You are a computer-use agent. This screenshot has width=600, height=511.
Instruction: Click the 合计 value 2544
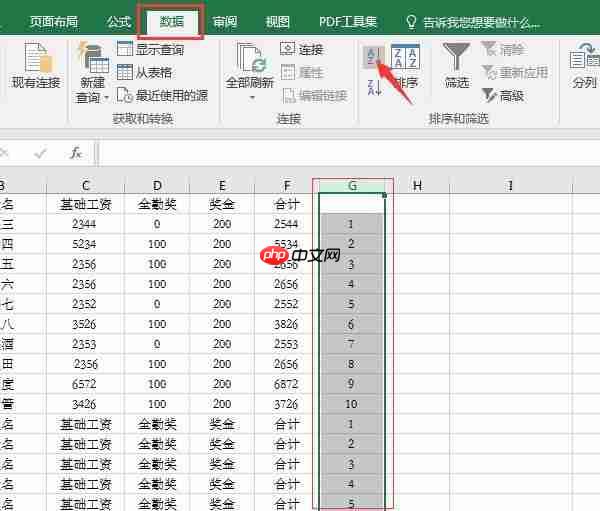click(x=287, y=224)
